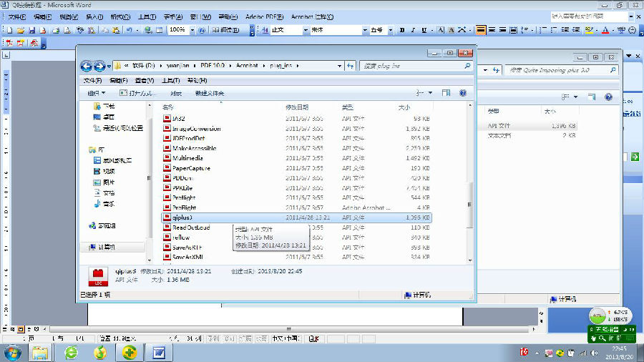This screenshot has width=644, height=362.
Task: Open the Organize (组织) dropdown
Action: 96,93
